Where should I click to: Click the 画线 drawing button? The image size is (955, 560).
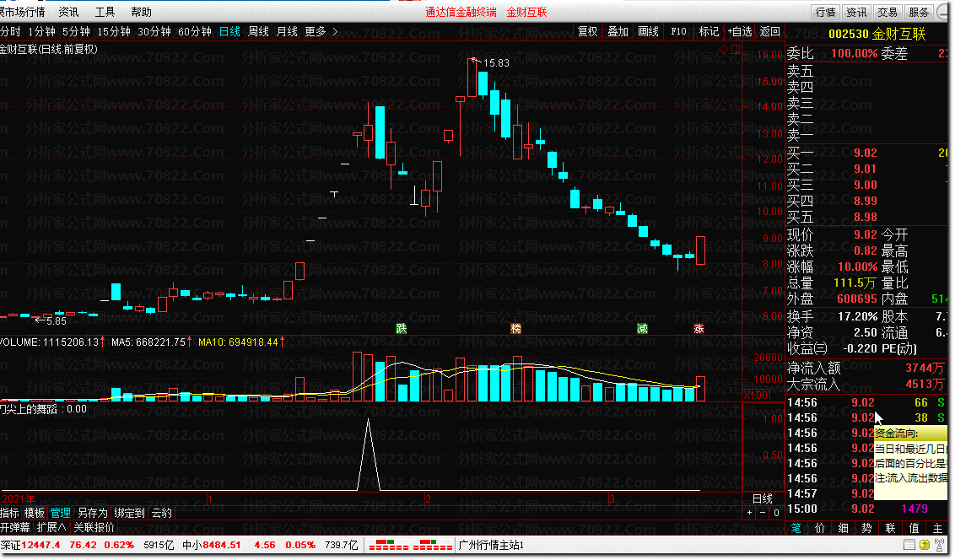tap(648, 32)
